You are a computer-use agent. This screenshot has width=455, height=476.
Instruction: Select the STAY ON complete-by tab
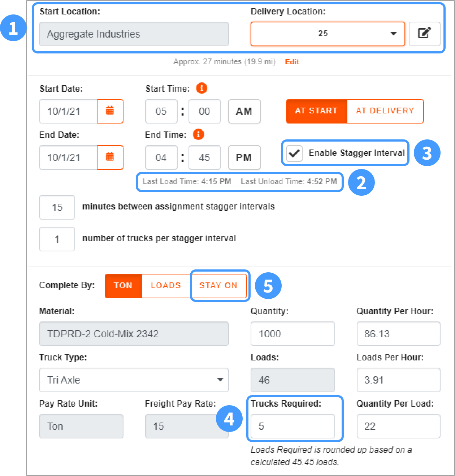(x=218, y=285)
